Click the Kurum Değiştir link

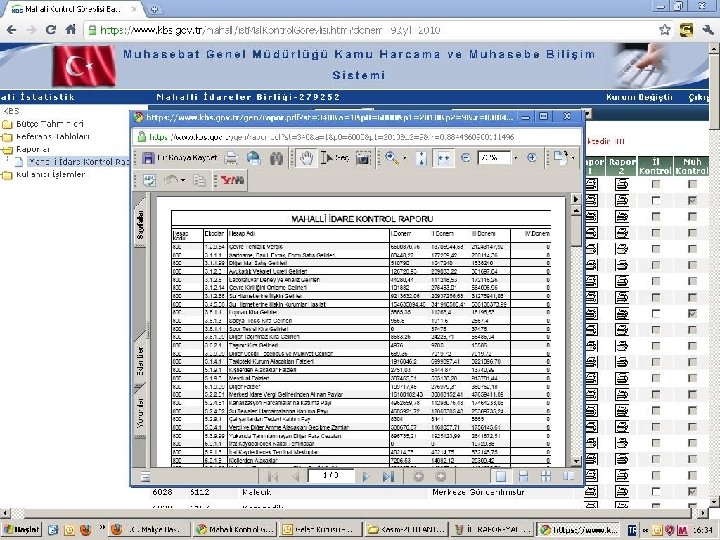click(x=639, y=97)
